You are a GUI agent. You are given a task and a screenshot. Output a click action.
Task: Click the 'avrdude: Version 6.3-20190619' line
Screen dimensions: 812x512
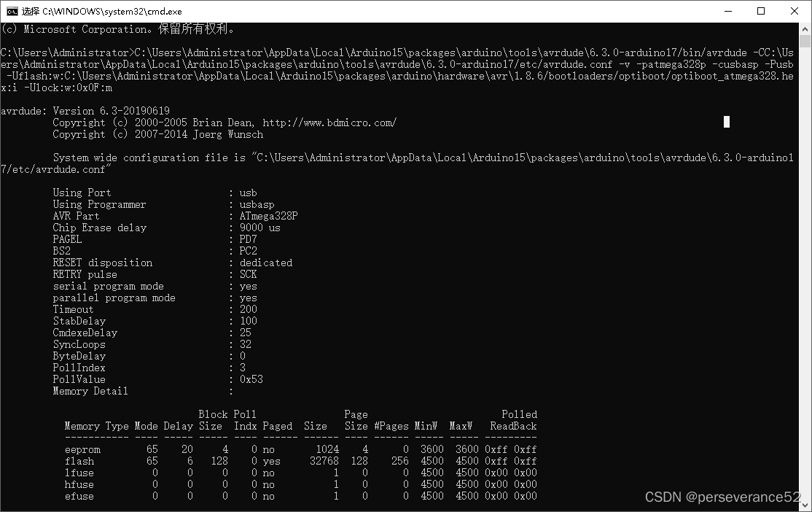[x=85, y=111]
